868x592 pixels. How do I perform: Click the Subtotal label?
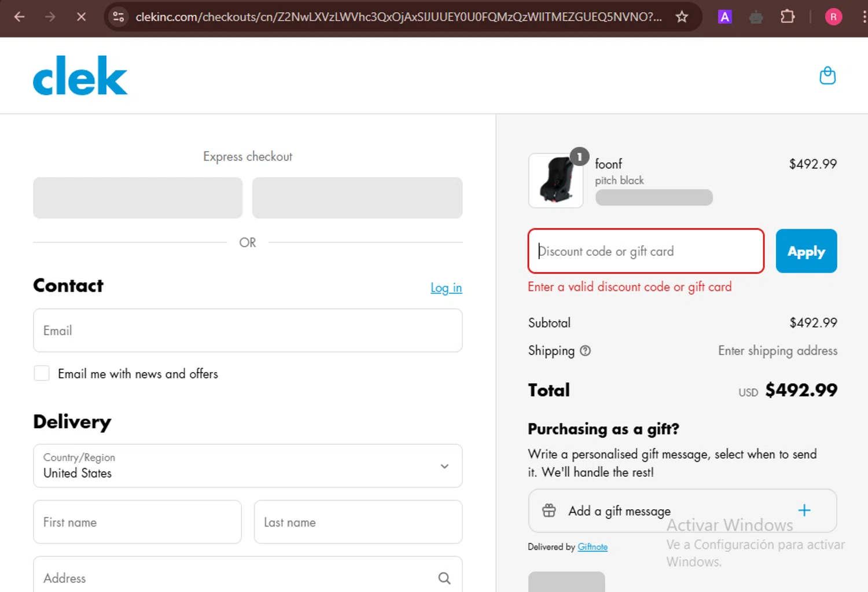click(x=549, y=323)
